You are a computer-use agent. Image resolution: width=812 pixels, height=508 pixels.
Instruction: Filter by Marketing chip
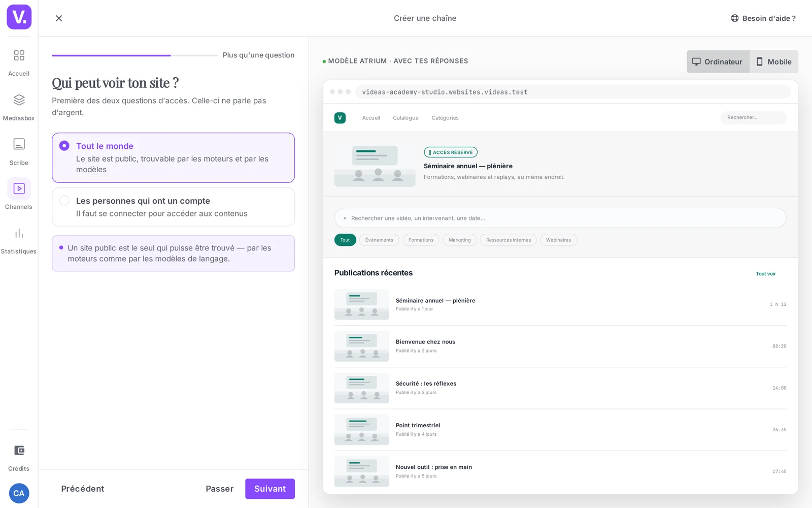click(460, 240)
